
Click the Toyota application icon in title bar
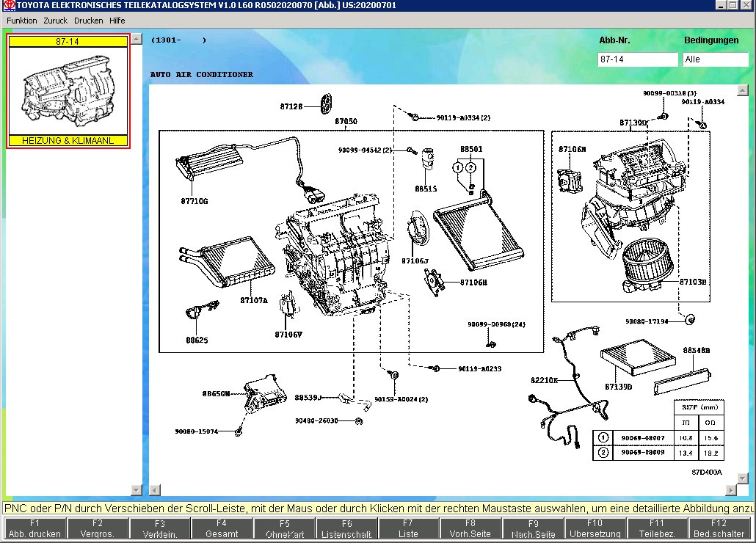tap(9, 5)
